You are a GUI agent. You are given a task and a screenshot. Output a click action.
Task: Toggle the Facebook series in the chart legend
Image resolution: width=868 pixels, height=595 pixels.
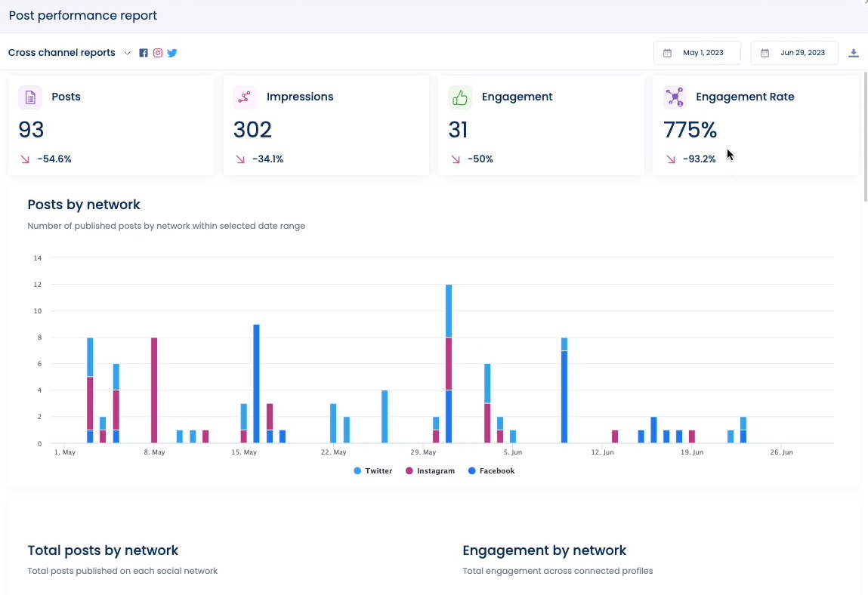[x=492, y=470]
